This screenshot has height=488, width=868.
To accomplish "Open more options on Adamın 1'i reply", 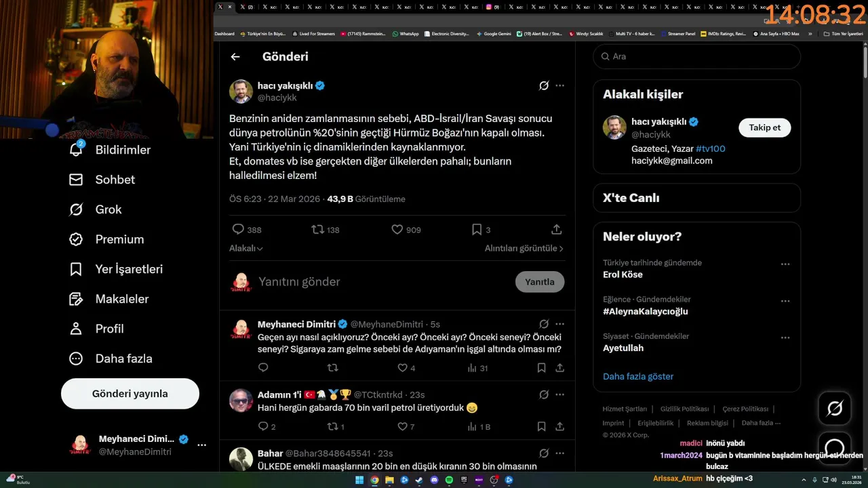I will [559, 394].
